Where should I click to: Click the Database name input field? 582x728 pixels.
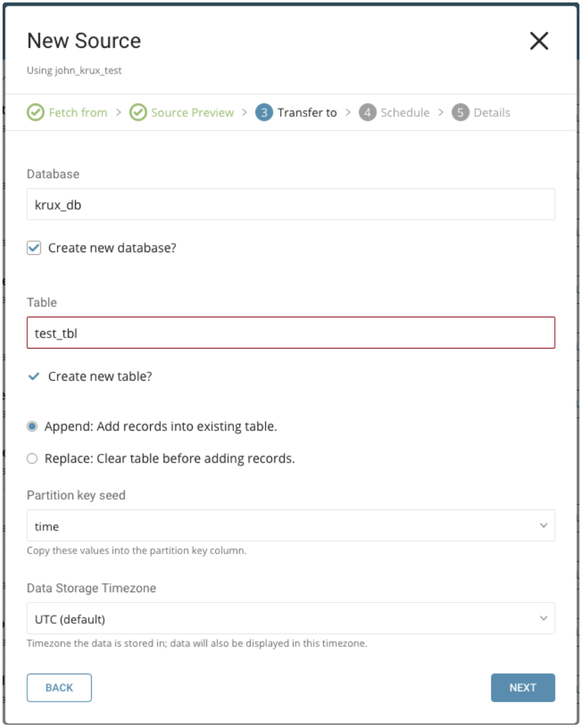click(x=290, y=204)
